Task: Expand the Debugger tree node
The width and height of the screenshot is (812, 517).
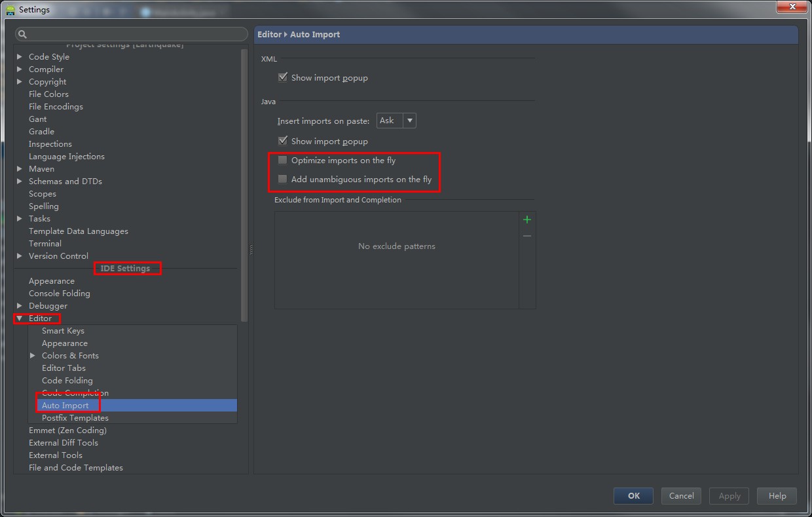Action: [x=20, y=306]
